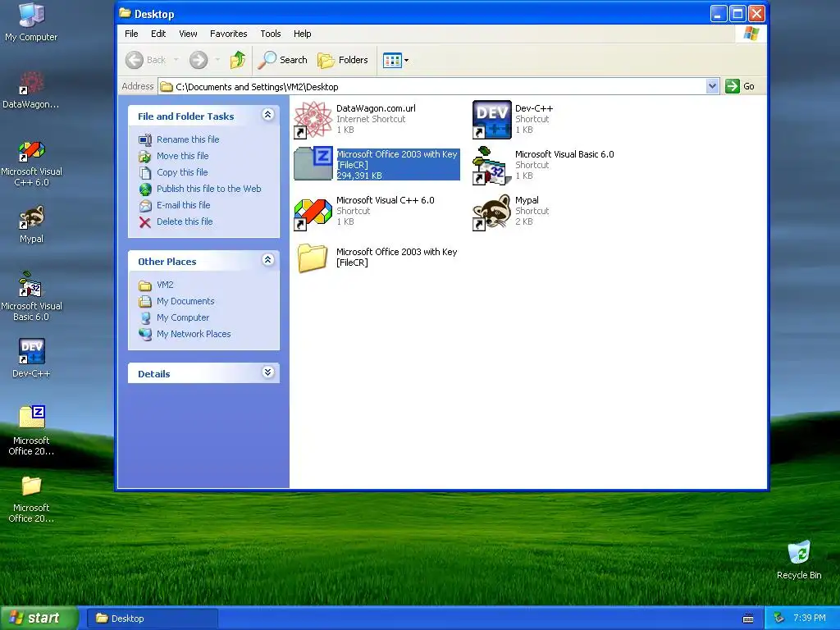Collapse the File and Folder Tasks panel
840x630 pixels.
(268, 115)
